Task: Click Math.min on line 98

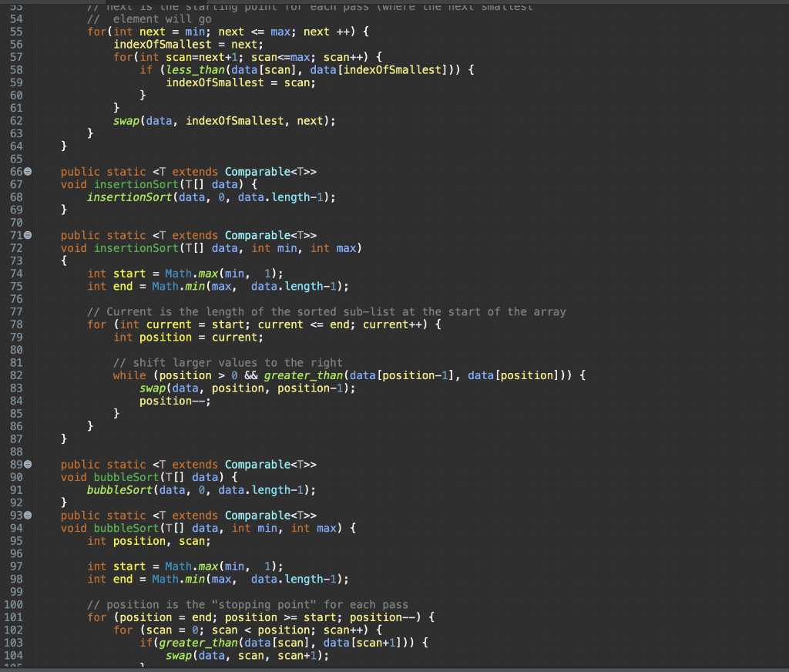Action: [179, 579]
